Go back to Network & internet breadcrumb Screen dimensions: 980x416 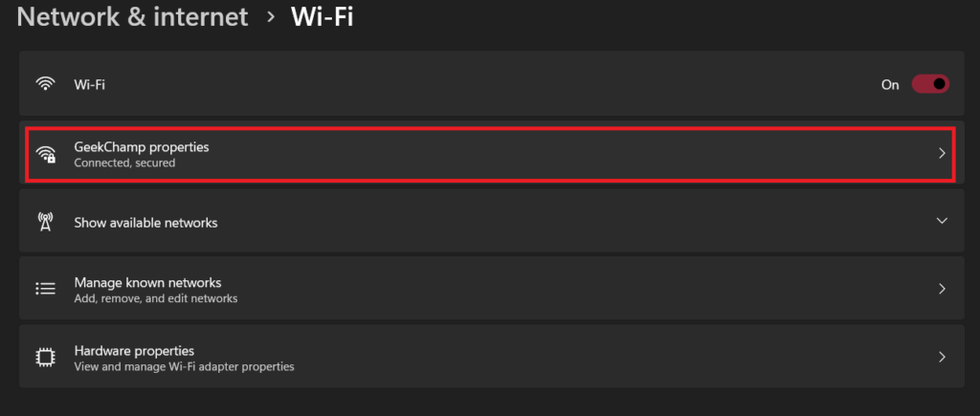(132, 17)
